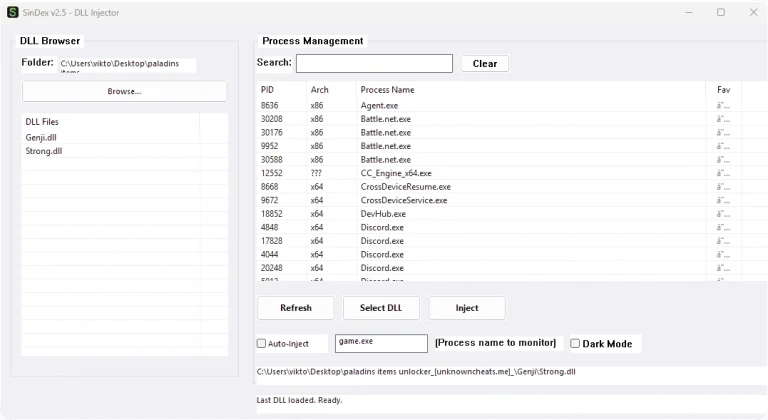The width and height of the screenshot is (768, 420).
Task: Click the Inject button
Action: tap(467, 308)
